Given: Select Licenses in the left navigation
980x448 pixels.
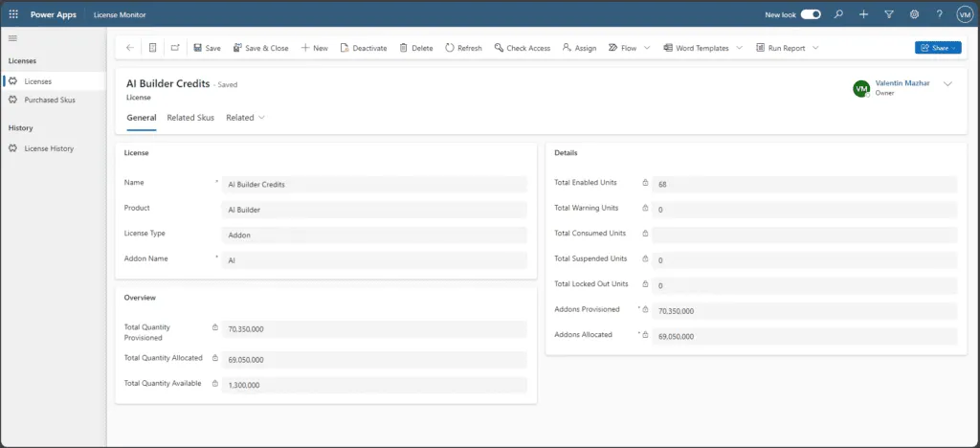Looking at the screenshot, I should [54, 81].
